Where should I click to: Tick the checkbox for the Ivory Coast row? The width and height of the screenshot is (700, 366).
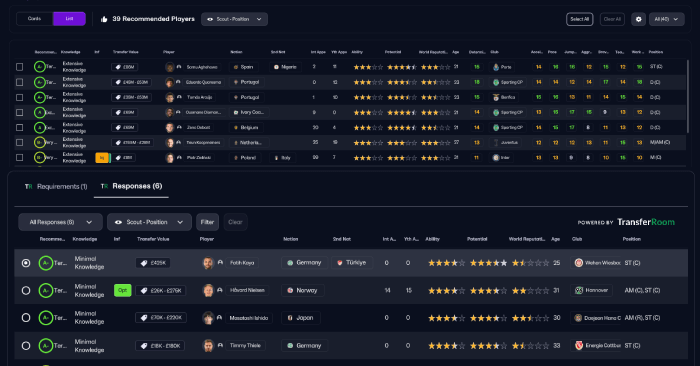click(x=20, y=112)
